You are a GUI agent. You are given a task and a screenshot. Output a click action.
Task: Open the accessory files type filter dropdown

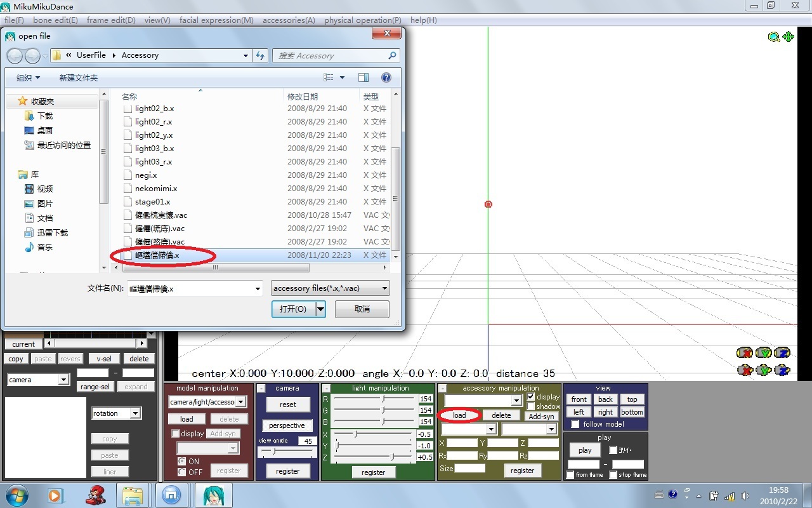331,288
